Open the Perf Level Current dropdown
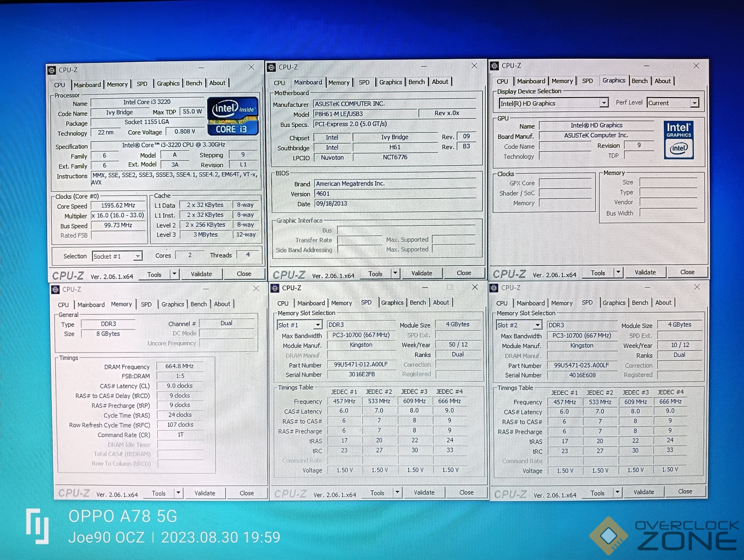Image resolution: width=744 pixels, height=560 pixels. 695,103
